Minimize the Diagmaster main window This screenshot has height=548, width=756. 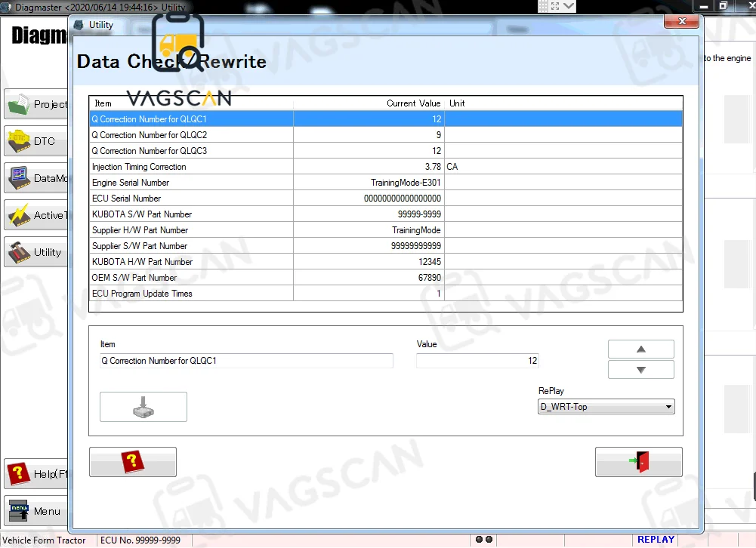(x=704, y=6)
